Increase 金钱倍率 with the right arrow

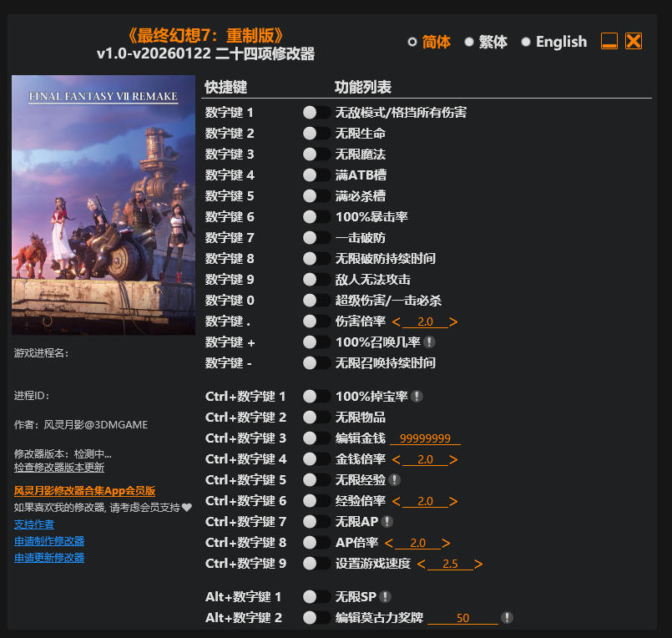[453, 459]
